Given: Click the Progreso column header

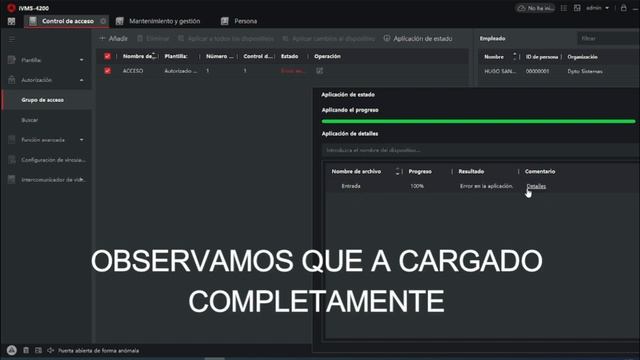Looking at the screenshot, I should click(x=420, y=171).
